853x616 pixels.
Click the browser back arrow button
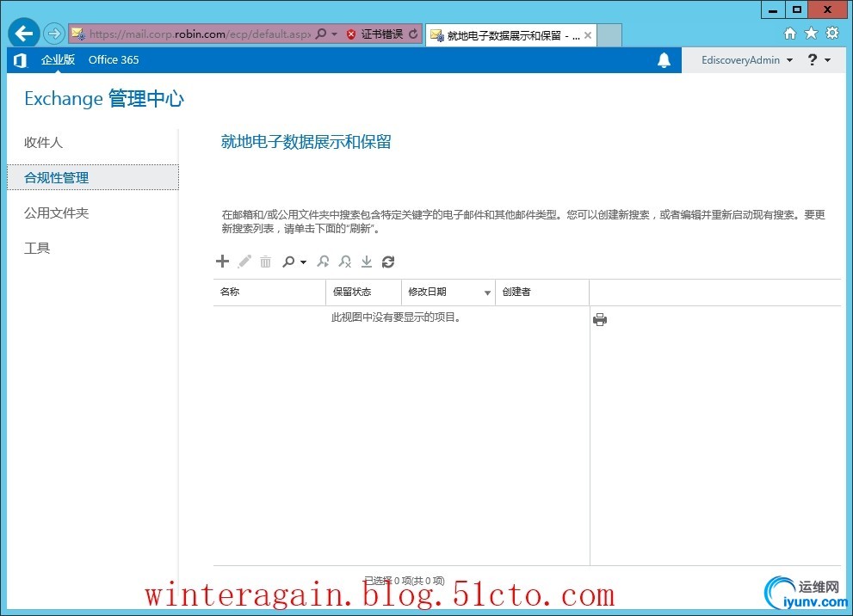click(24, 34)
